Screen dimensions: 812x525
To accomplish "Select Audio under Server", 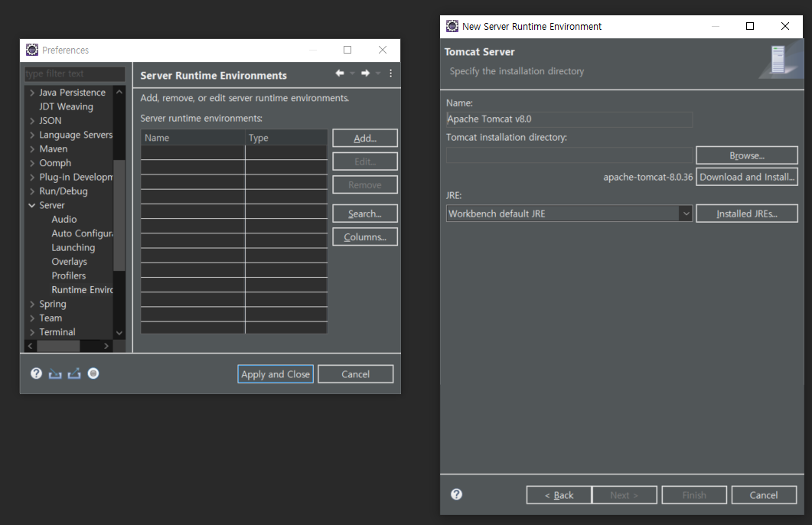I will click(64, 220).
